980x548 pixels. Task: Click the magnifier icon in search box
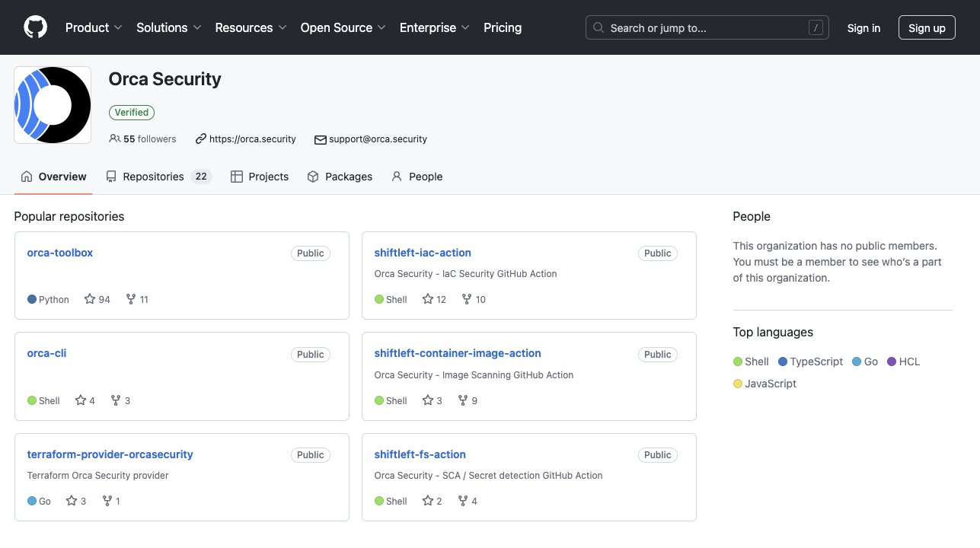tap(599, 27)
